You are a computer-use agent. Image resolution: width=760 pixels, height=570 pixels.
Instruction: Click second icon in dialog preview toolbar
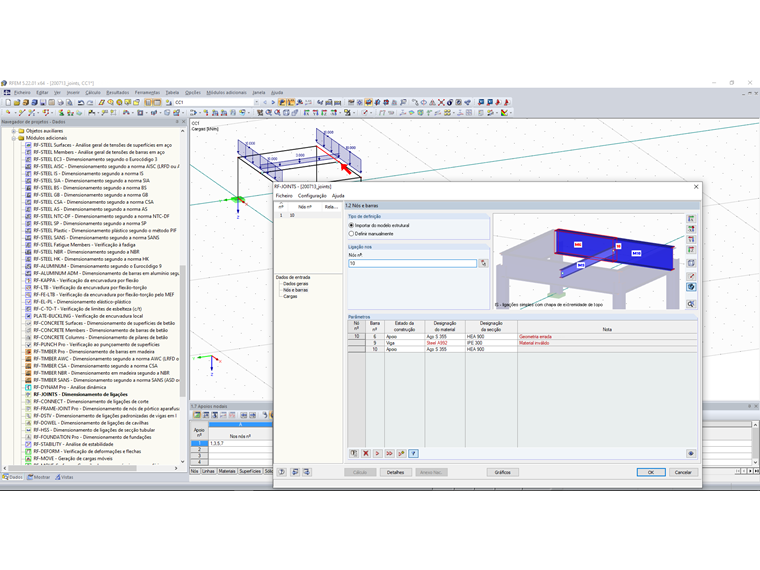(691, 229)
